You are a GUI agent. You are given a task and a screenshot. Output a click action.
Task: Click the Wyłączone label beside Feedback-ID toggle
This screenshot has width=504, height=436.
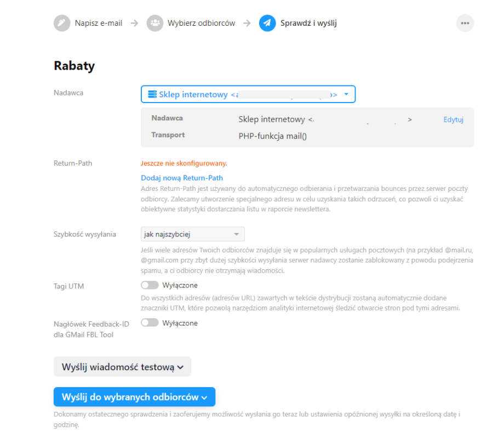pos(180,323)
